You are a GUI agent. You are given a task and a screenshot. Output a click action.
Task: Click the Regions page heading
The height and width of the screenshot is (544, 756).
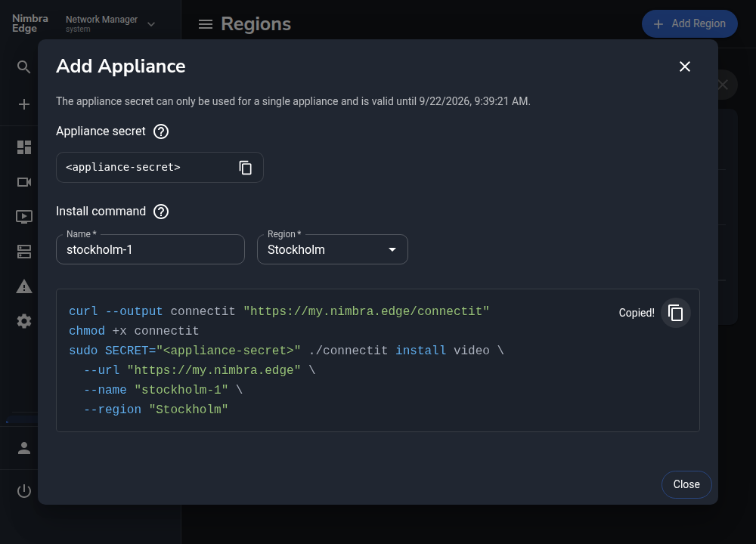(256, 24)
